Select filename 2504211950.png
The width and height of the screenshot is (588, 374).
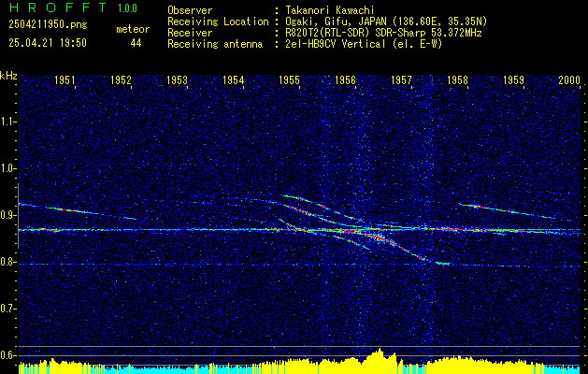[x=48, y=25]
